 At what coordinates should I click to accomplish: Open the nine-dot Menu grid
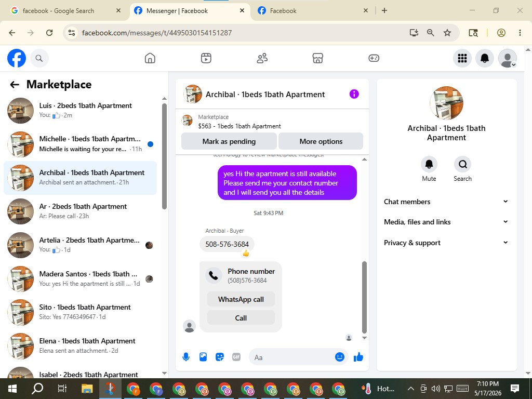[462, 58]
